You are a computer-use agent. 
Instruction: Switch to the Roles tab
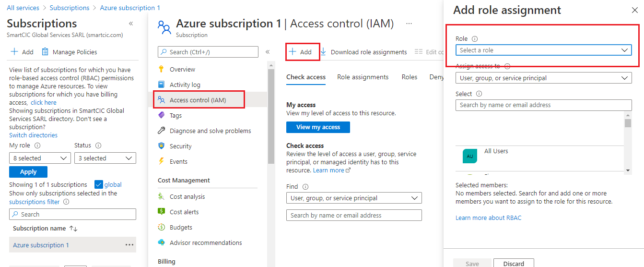coord(409,77)
